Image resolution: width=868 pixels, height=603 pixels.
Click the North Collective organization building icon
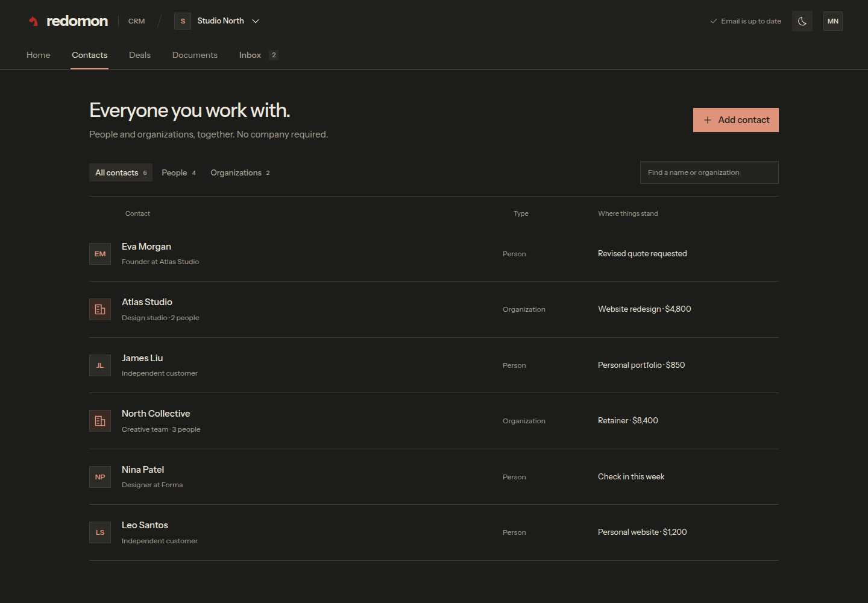tap(100, 421)
